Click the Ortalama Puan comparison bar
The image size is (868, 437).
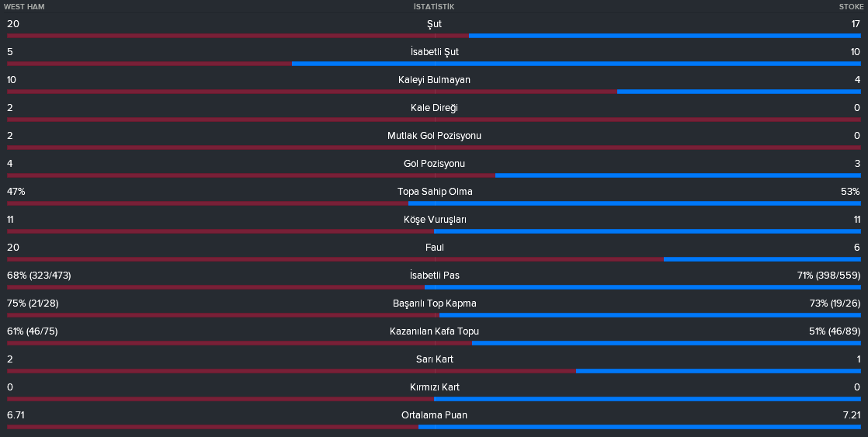pos(434,426)
